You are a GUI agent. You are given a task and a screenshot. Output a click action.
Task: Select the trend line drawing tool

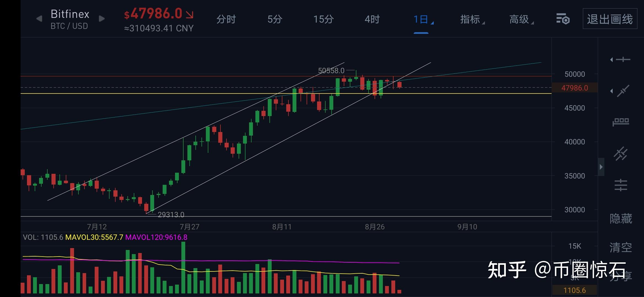[x=623, y=91]
